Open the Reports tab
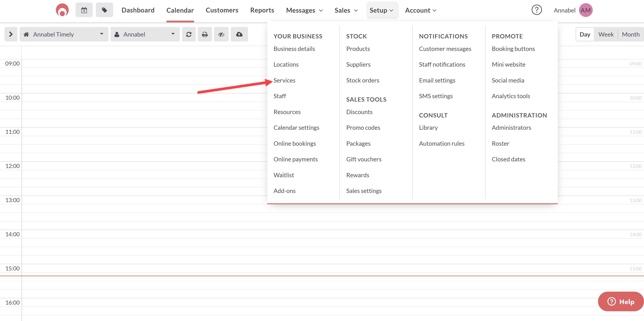Viewport: 644px width, 321px height. pos(262,10)
